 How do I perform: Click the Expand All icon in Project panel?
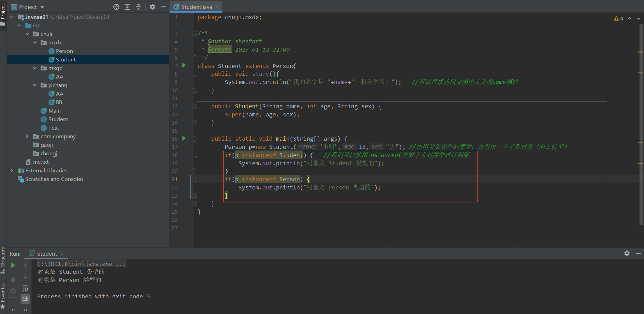tap(127, 7)
